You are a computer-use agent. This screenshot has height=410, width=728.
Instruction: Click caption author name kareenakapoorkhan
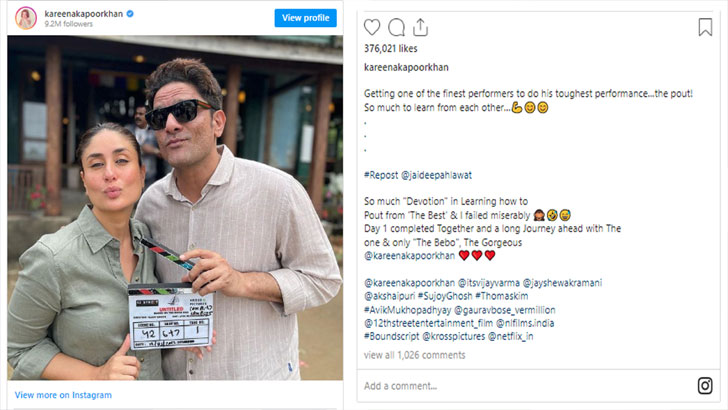(x=405, y=67)
